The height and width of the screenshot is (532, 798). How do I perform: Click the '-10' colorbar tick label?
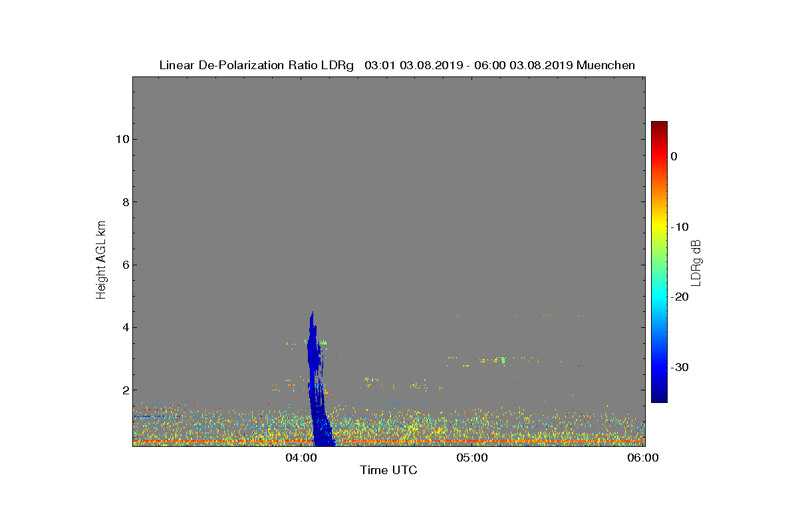tap(679, 227)
